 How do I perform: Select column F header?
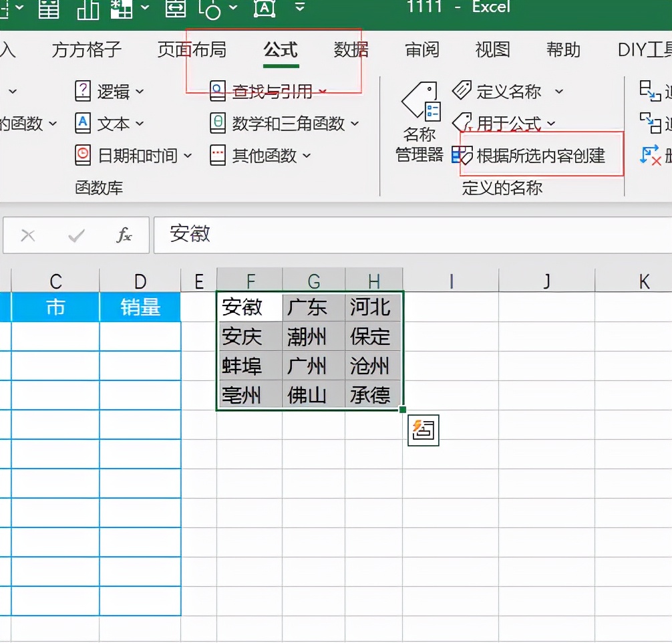250,281
